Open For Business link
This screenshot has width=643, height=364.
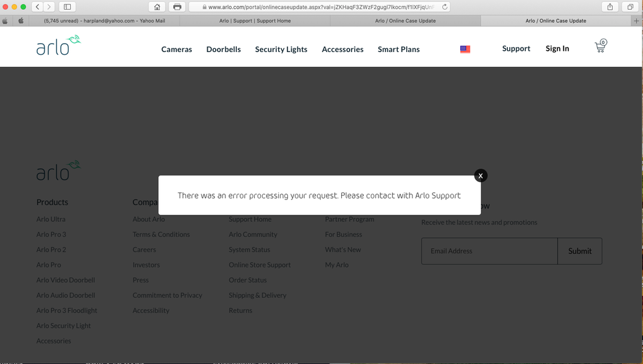click(x=343, y=234)
